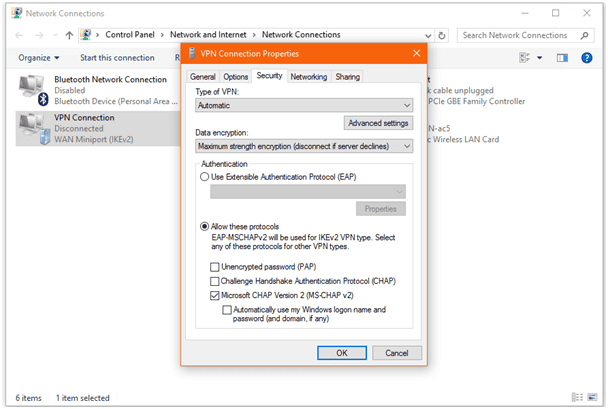Click Network Connections in breadcrumb
The height and width of the screenshot is (409, 608).
pos(301,35)
